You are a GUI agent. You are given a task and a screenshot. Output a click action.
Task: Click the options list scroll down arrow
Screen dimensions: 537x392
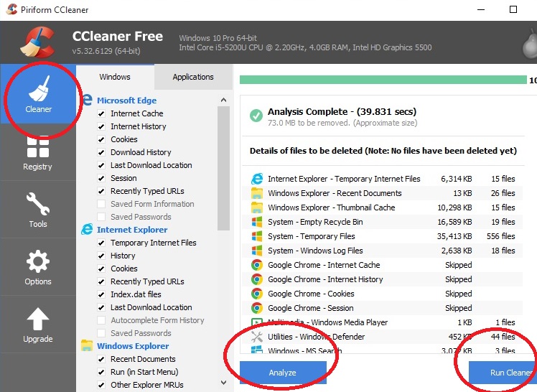click(224, 383)
